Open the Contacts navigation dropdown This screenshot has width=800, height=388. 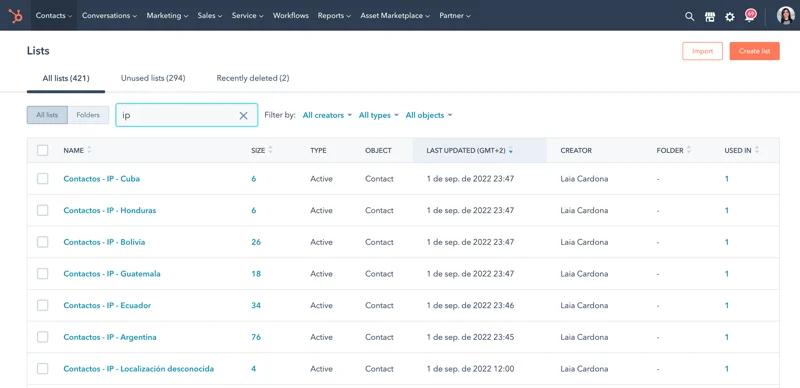pos(54,16)
